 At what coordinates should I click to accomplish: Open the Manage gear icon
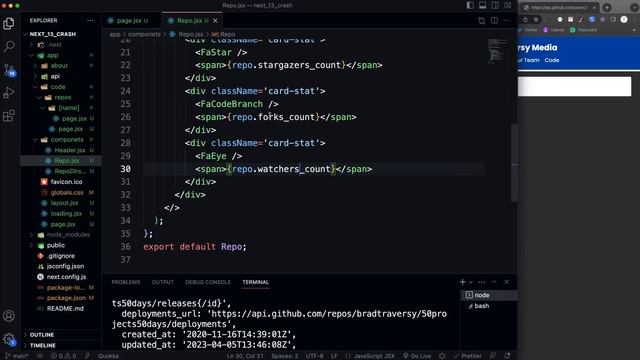[9, 339]
